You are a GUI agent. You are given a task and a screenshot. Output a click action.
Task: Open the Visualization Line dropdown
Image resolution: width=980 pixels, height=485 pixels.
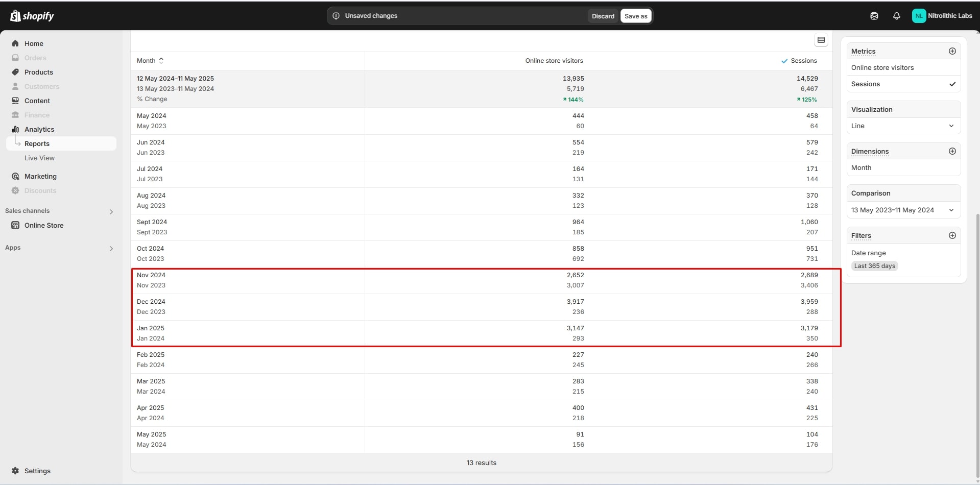[x=903, y=126]
